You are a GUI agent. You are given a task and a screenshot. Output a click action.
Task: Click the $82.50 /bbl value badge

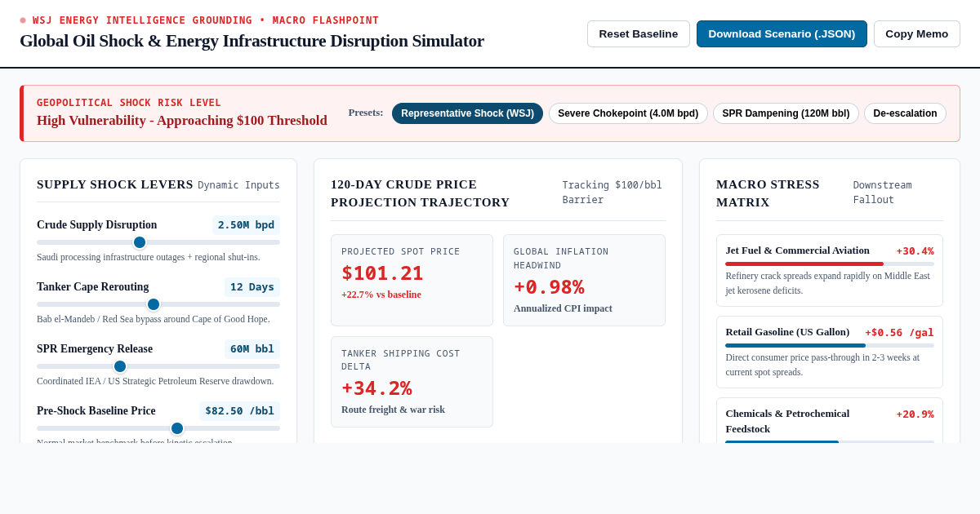click(239, 411)
